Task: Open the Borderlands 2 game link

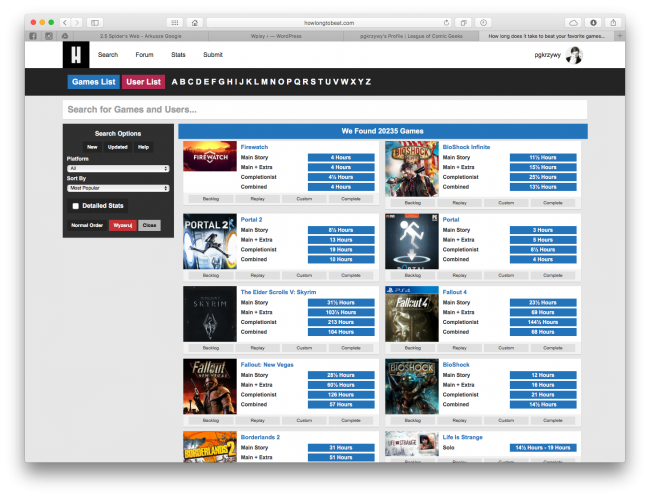Action: 260,437
